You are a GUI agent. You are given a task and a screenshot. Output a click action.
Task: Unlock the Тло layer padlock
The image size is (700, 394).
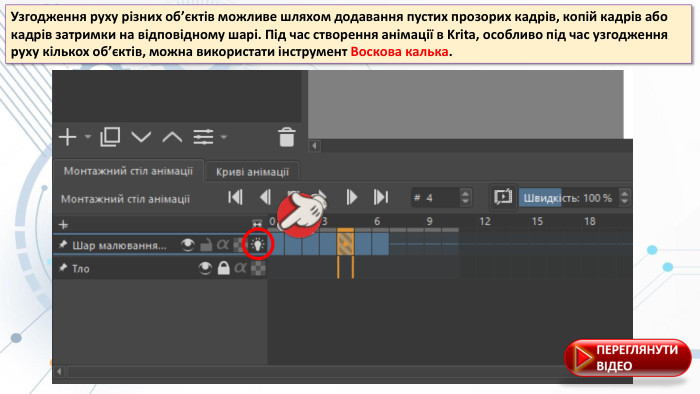coord(223,268)
